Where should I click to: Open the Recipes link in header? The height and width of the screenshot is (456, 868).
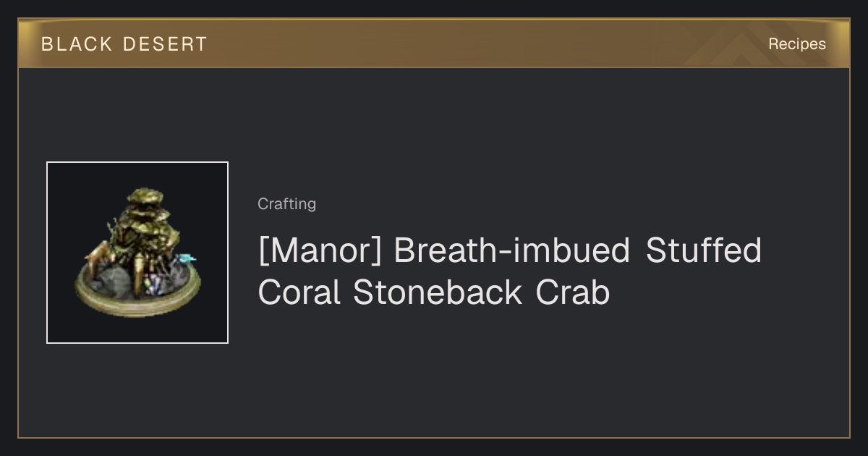[x=796, y=44]
